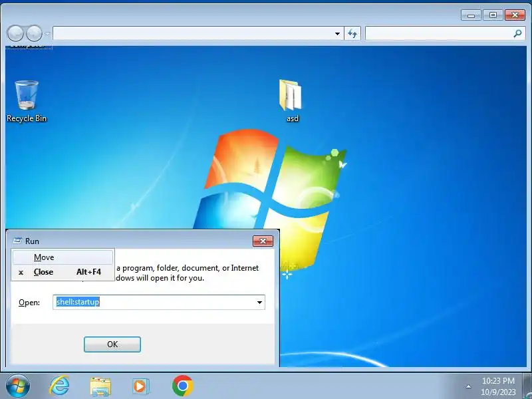Click the refresh button beside address bar

[352, 34]
